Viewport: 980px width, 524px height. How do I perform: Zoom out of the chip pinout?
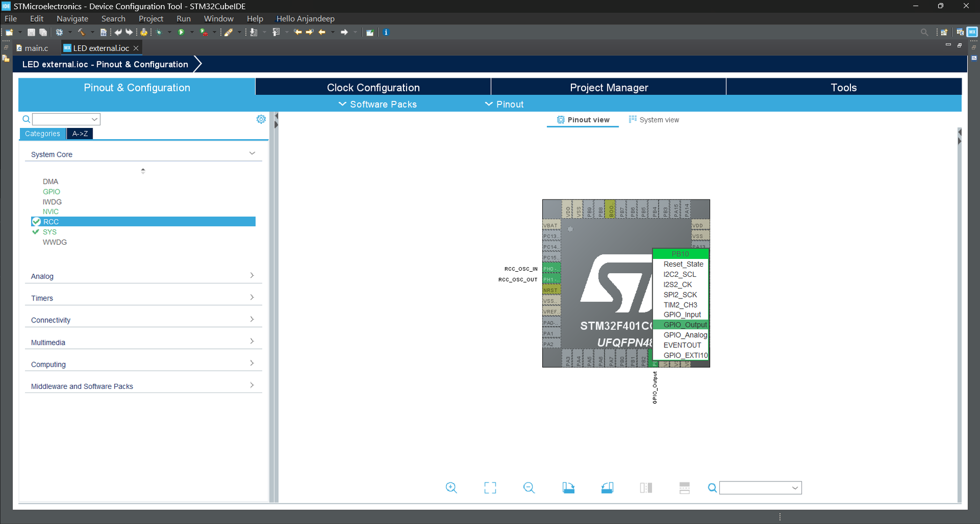(529, 488)
